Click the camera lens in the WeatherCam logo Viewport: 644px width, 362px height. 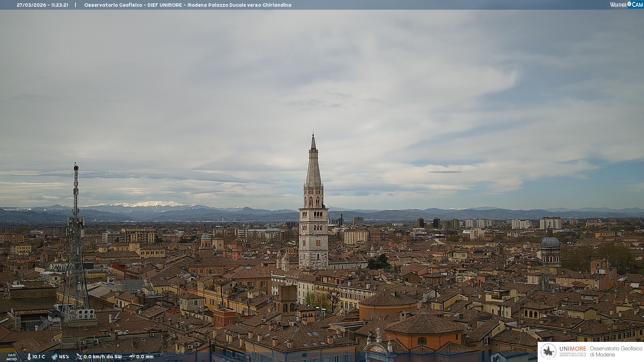pyautogui.click(x=629, y=4)
